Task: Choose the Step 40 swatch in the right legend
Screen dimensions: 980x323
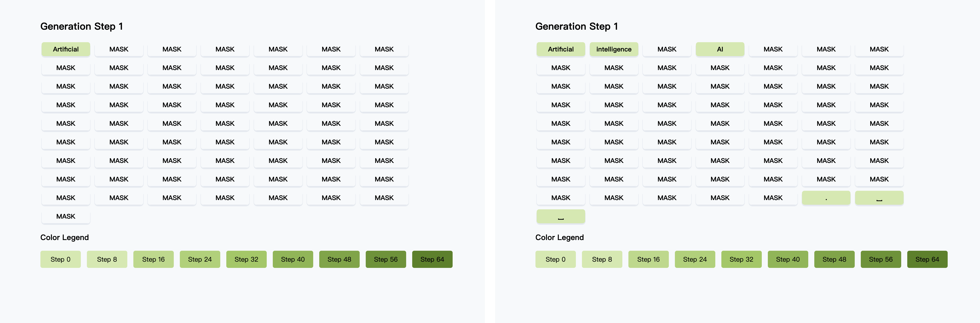Action: 787,259
